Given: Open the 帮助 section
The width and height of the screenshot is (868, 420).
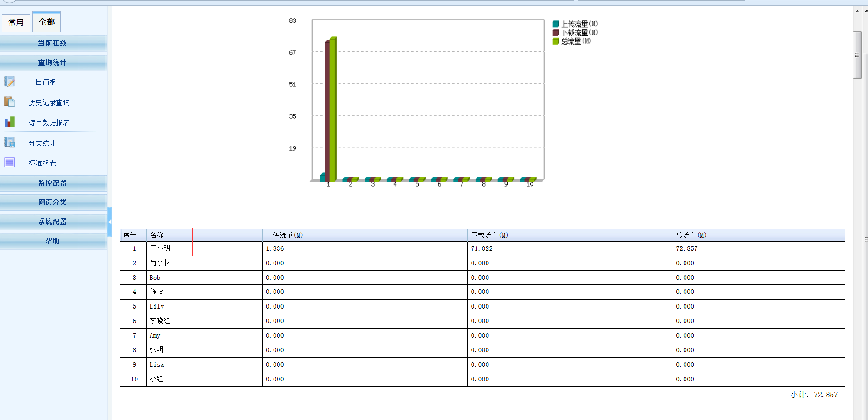Looking at the screenshot, I should (53, 241).
